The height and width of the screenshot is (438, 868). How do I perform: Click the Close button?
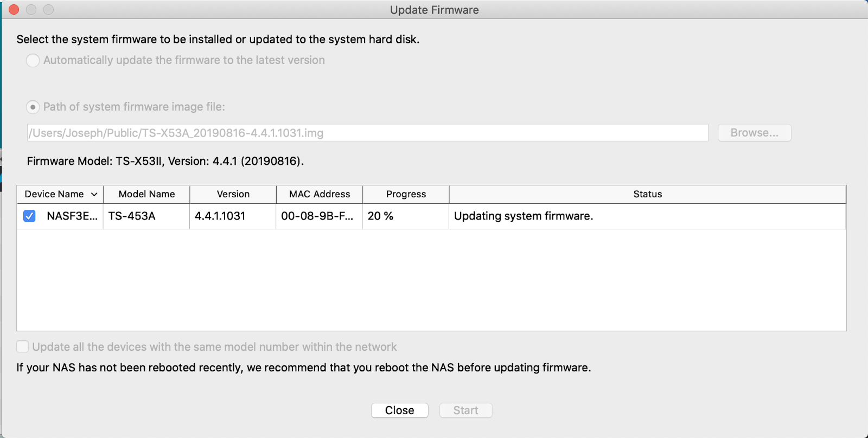pyautogui.click(x=400, y=410)
